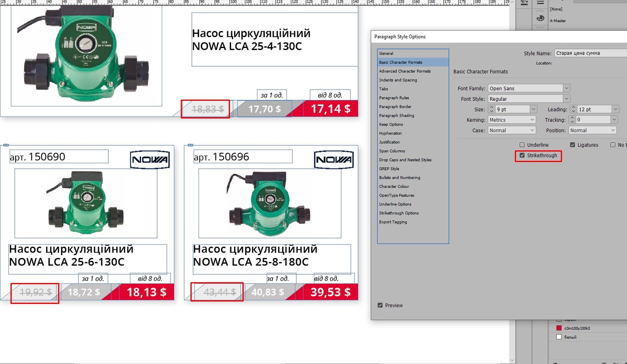Click the canvas scrollbar up arrow
Image resolution: width=627 pixels, height=364 pixels.
(x=512, y=3)
